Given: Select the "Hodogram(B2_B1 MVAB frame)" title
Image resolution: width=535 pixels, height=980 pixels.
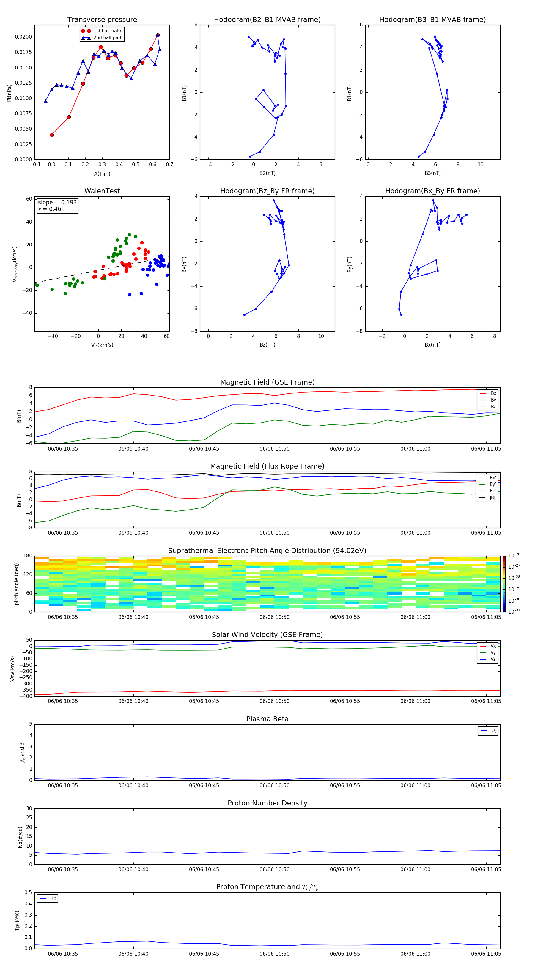Looking at the screenshot, I should [x=267, y=20].
